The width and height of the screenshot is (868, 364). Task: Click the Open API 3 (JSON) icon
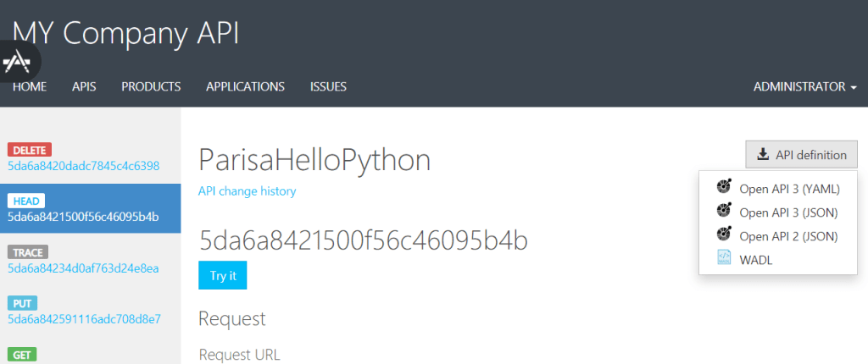point(723,211)
